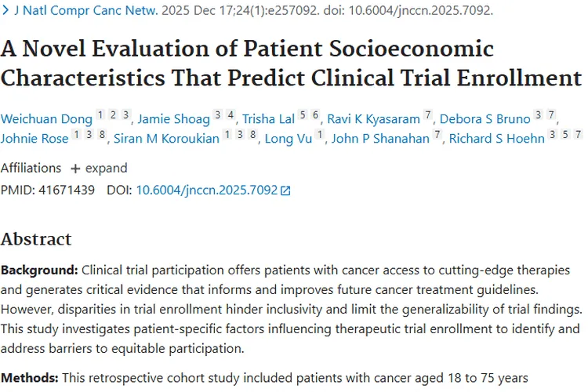Click affiliation superscript 6 after Trisha Lal
The height and width of the screenshot is (392, 588).
(x=316, y=116)
